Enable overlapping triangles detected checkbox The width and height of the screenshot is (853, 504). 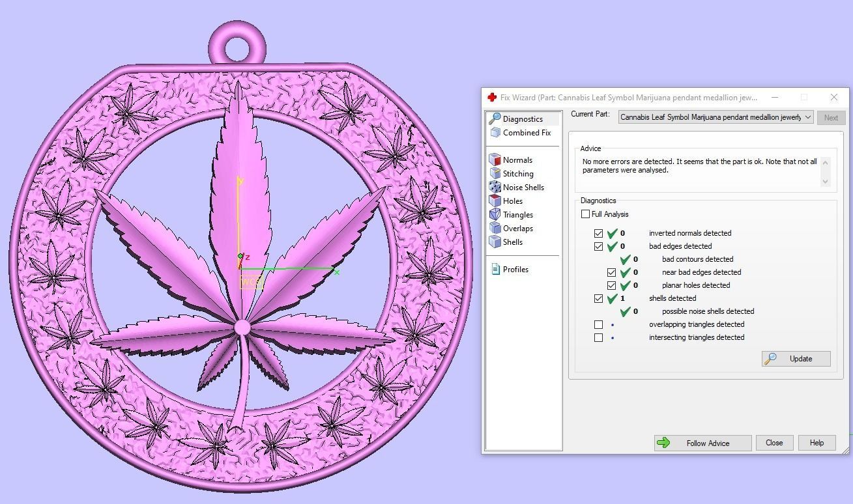pos(598,324)
